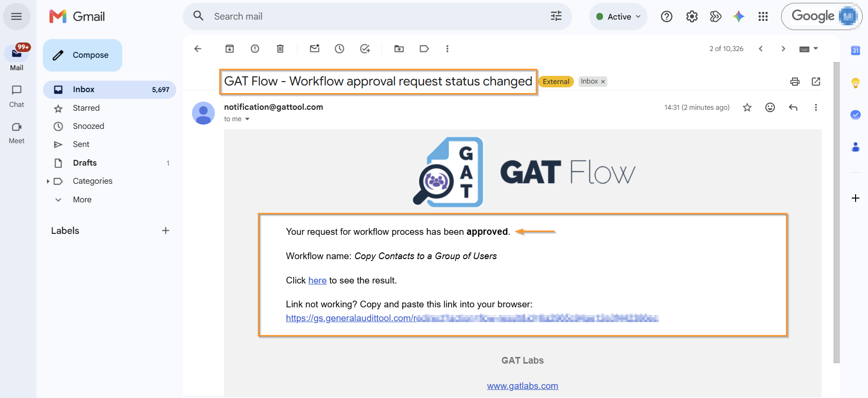Click the Gmail logo
The image size is (868, 398).
(77, 16)
